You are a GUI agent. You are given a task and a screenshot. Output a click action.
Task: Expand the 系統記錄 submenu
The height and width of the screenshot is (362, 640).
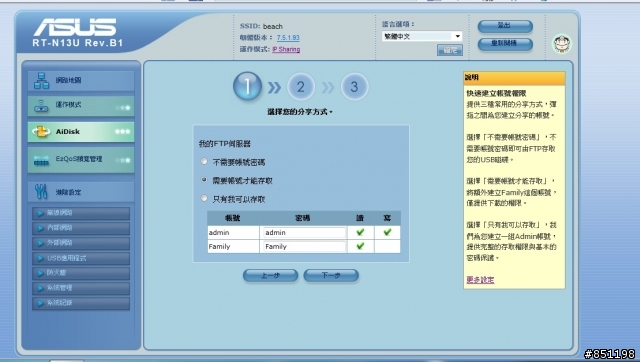click(x=81, y=303)
